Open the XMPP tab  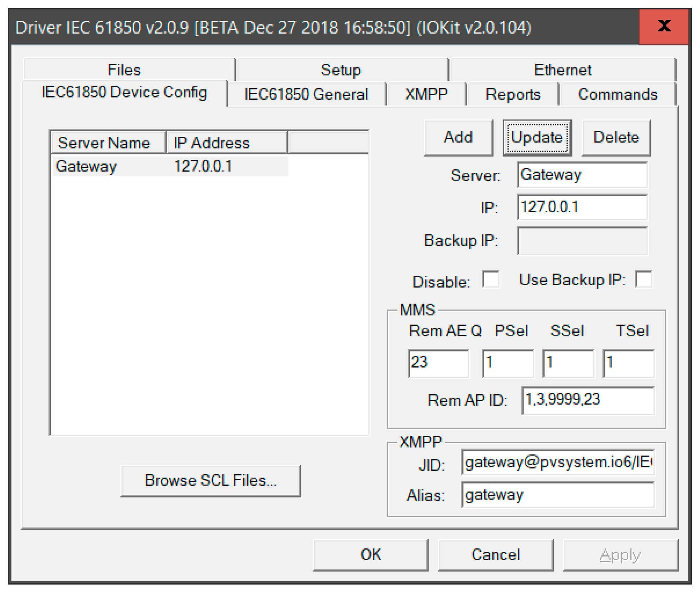pos(426,94)
